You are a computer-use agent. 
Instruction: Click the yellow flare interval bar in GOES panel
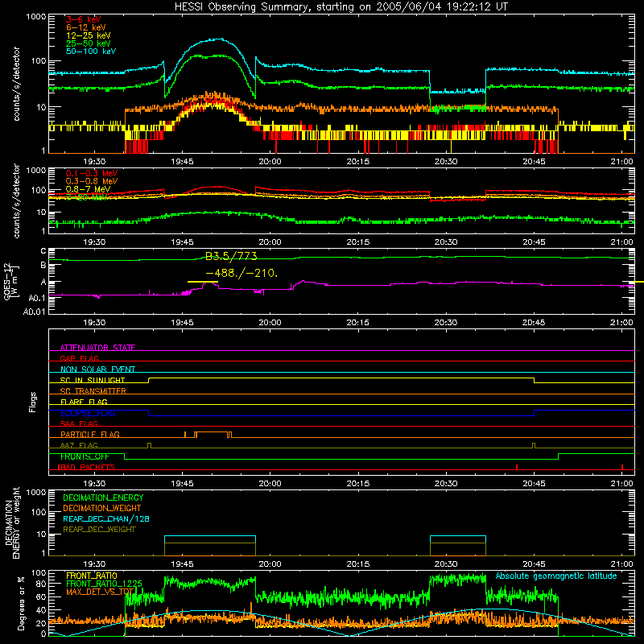point(203,282)
